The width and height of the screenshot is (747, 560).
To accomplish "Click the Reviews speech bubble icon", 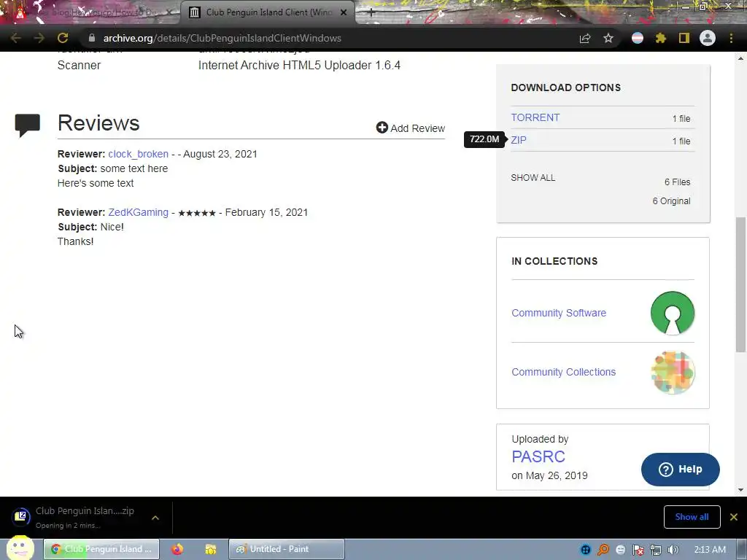I will [x=28, y=125].
